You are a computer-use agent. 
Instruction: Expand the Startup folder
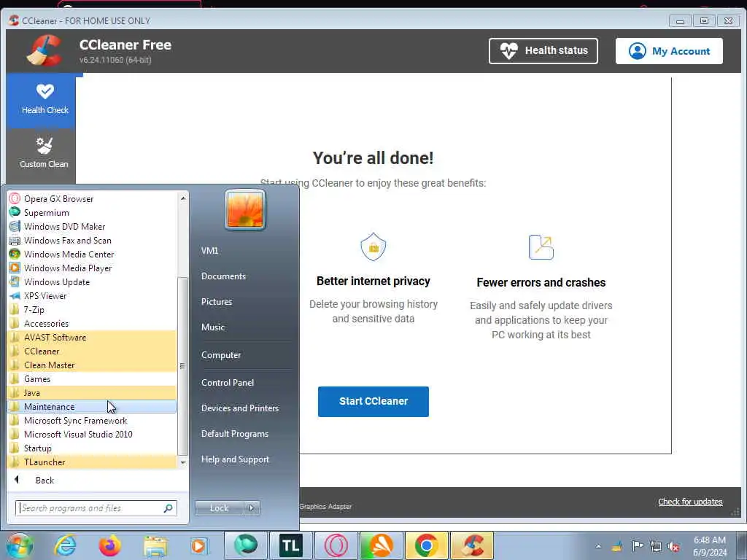92,448
